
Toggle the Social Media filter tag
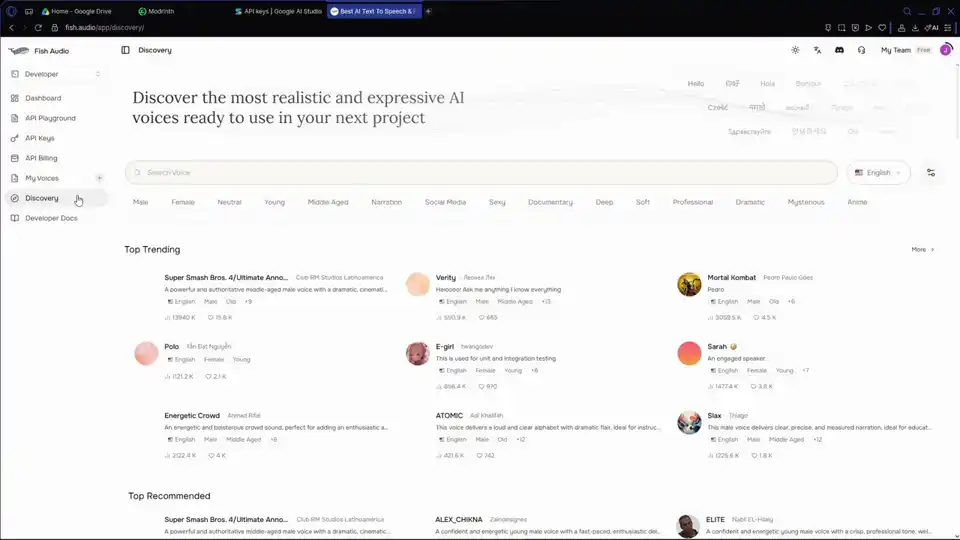tap(446, 202)
